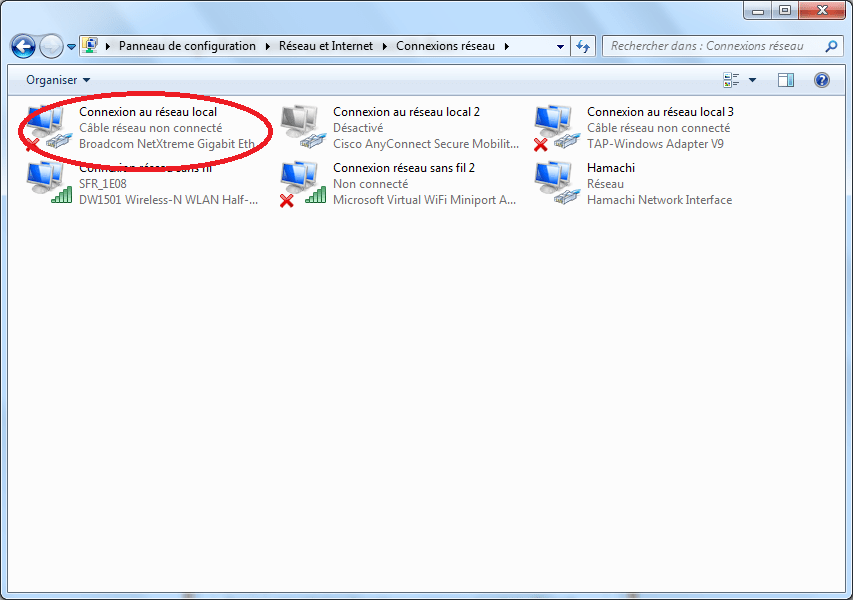Click the name "Connexion réseau sans fil 2"
Screen dimensions: 853x600
404,168
